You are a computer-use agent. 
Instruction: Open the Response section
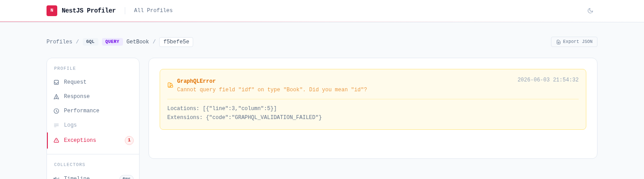93,97
